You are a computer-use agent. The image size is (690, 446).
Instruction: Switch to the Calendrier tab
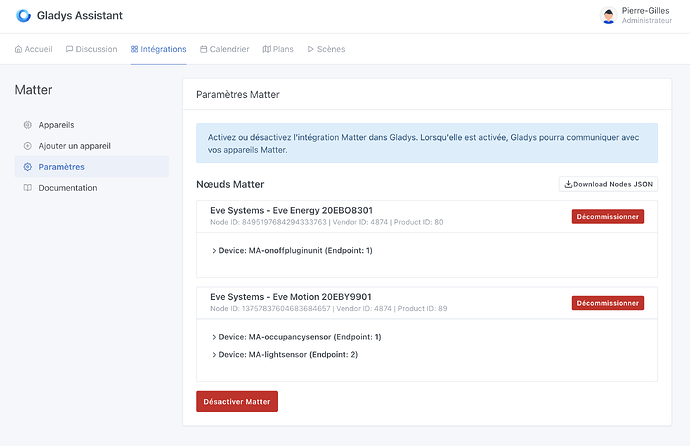click(224, 49)
